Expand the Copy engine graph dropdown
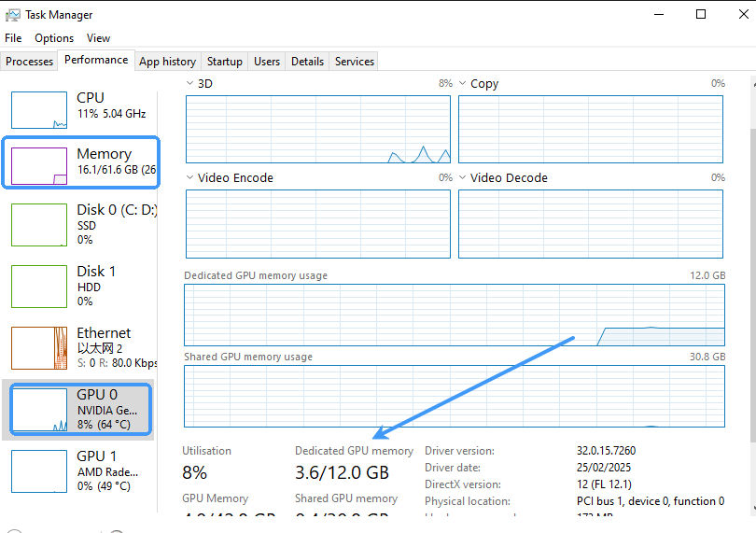 pos(463,84)
